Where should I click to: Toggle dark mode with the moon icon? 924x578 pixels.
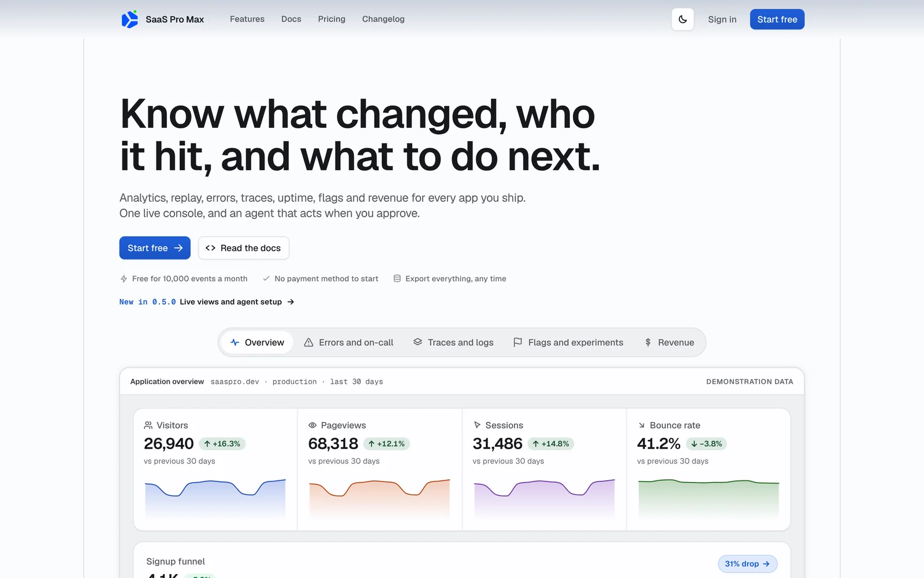coord(683,19)
